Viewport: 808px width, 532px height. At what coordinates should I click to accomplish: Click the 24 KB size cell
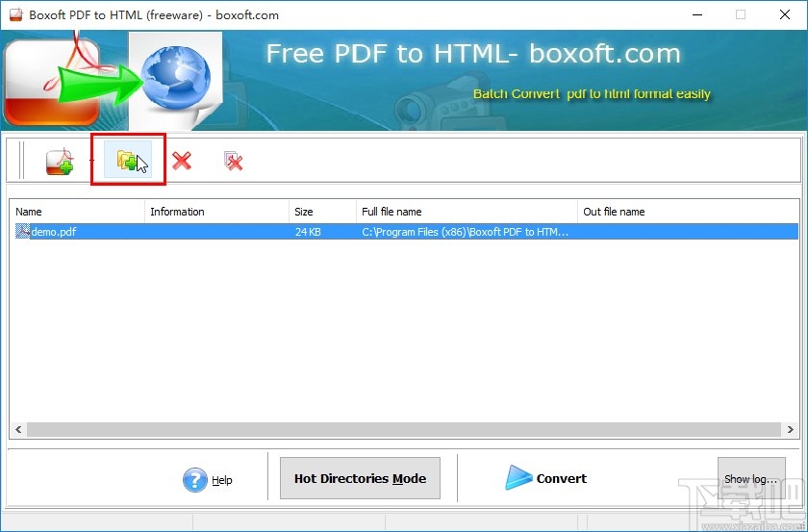coord(308,232)
